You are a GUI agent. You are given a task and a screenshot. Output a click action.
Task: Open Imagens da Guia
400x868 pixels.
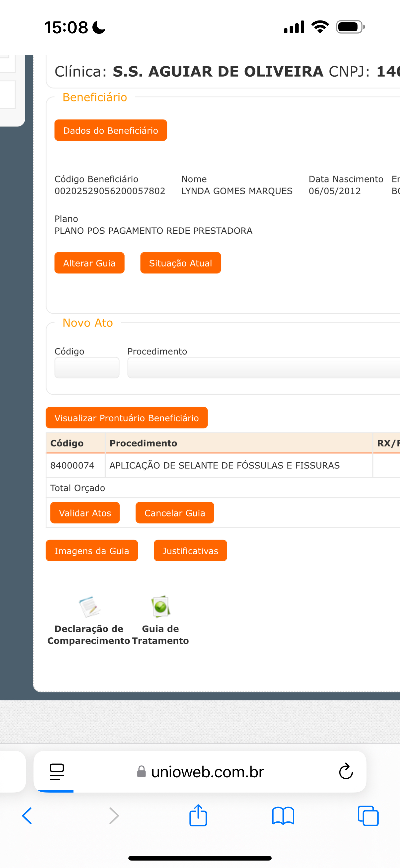click(92, 551)
